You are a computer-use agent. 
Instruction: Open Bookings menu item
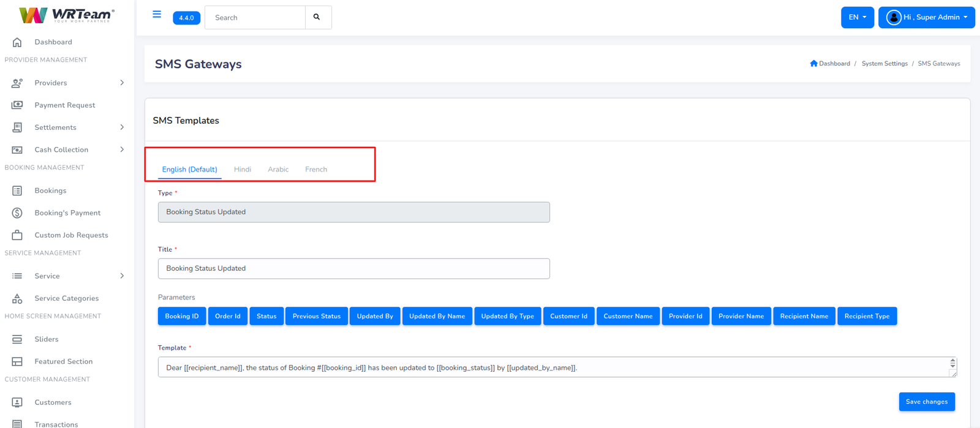[50, 190]
